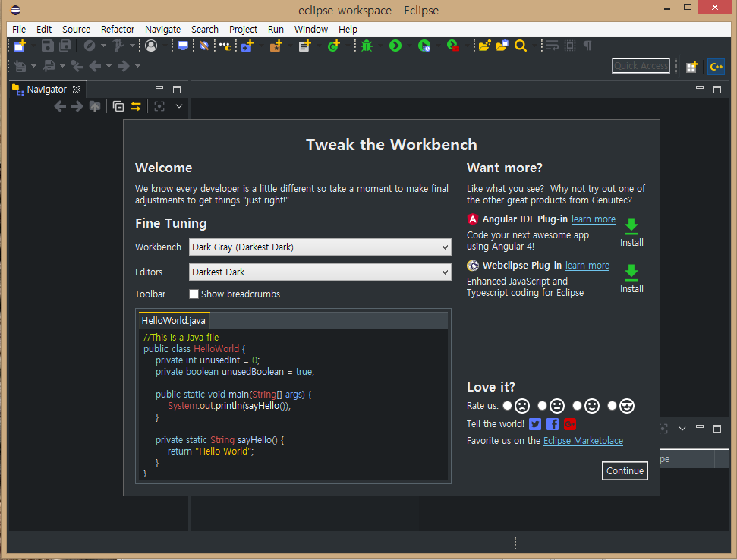This screenshot has width=737, height=560.
Task: Expand the forward navigation history dropdown
Action: (137, 66)
